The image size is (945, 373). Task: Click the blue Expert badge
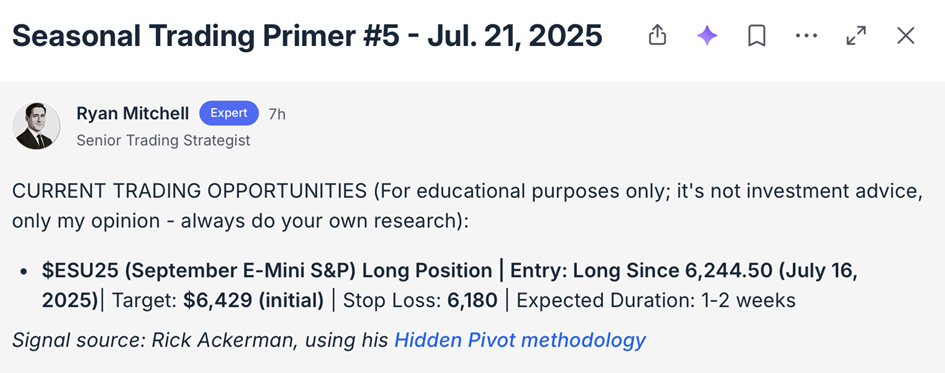[x=229, y=113]
